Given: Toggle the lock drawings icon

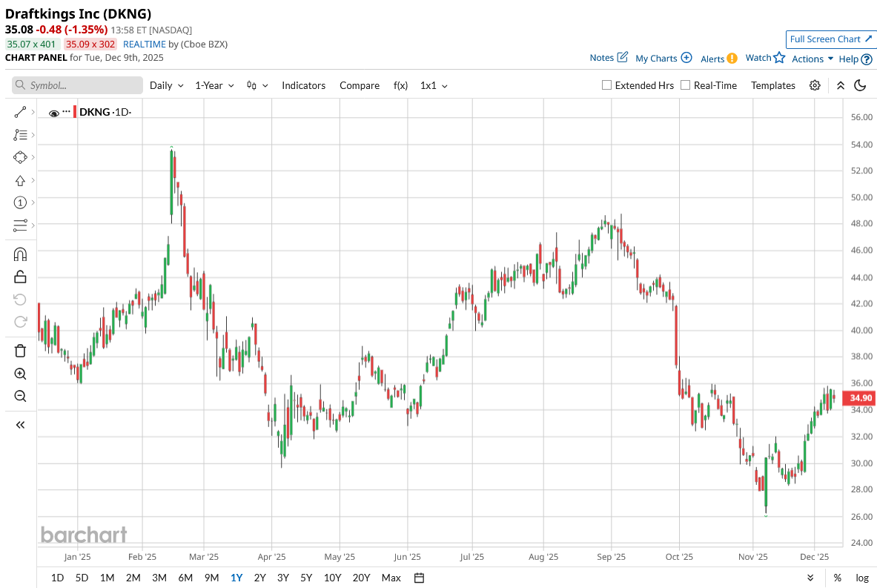Looking at the screenshot, I should tap(20, 277).
